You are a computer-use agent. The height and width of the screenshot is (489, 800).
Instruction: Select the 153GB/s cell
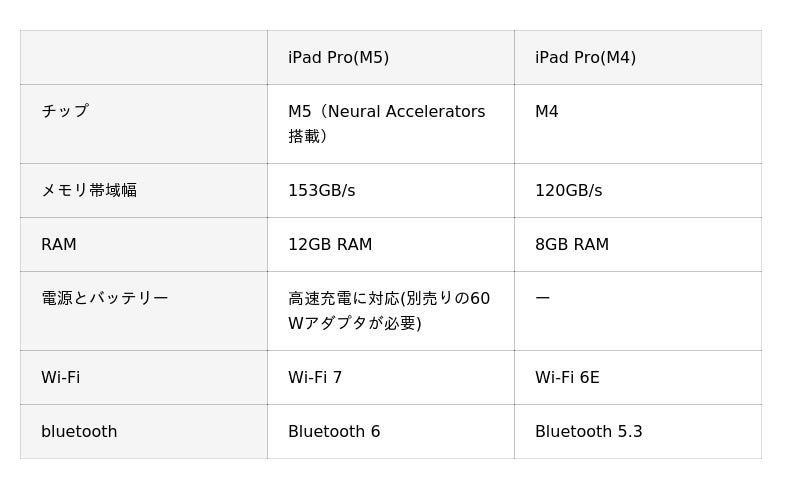321,190
